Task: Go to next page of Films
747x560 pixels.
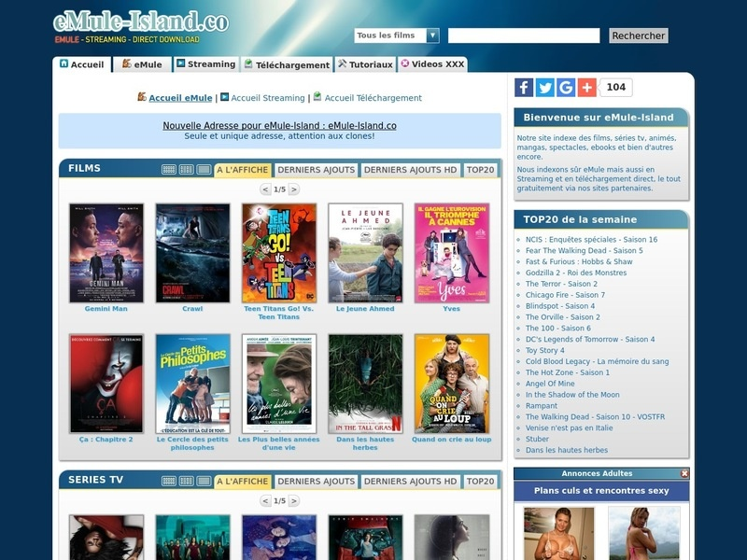Action: (x=294, y=189)
